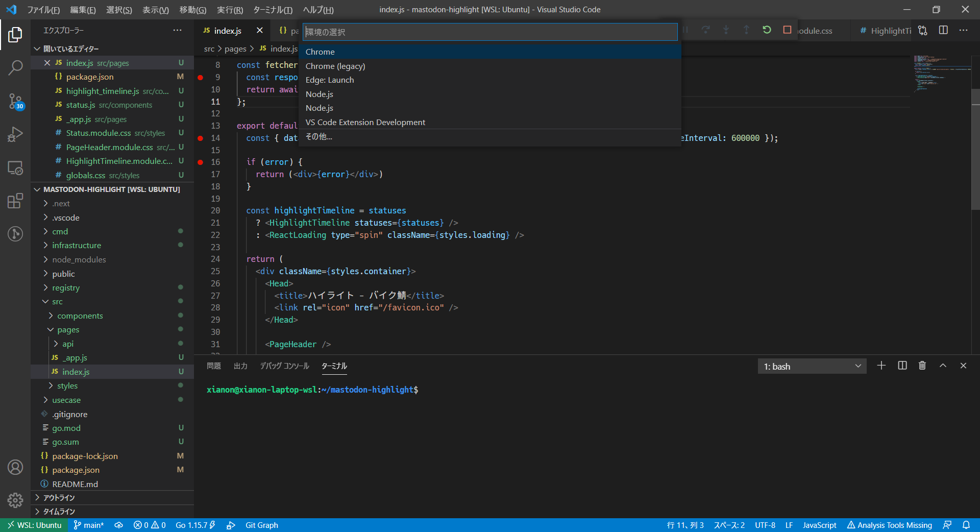
Task: Click the sync changes cloud icon
Action: point(118,525)
